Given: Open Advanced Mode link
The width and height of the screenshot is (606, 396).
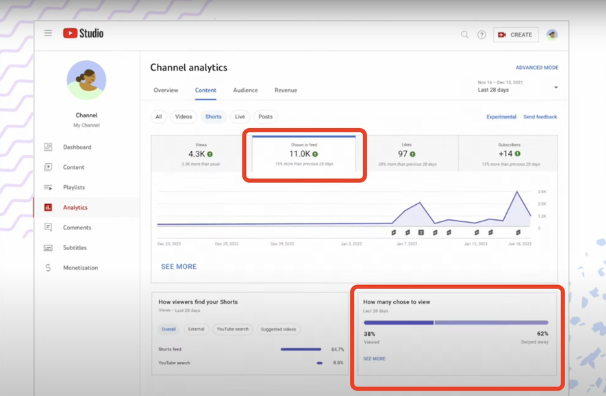Looking at the screenshot, I should click(x=537, y=68).
